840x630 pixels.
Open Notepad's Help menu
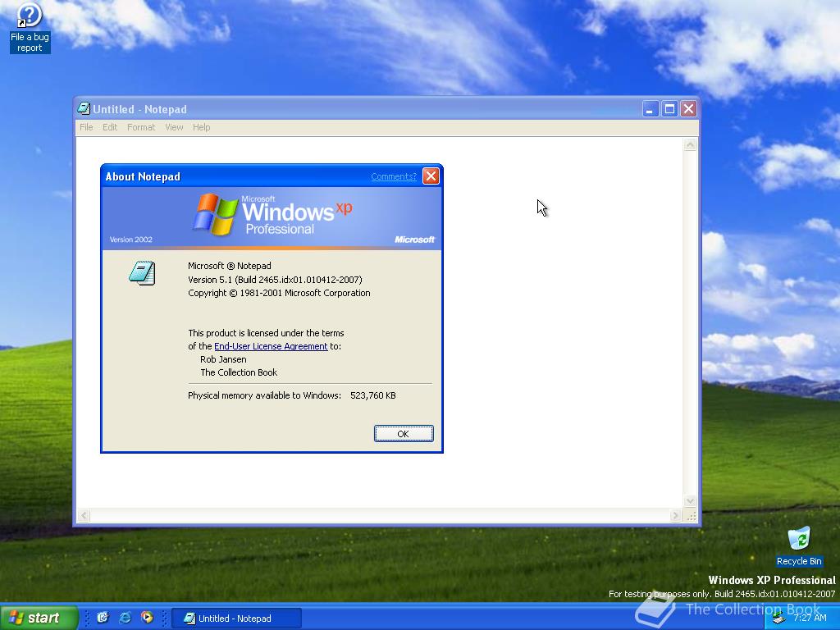(202, 127)
